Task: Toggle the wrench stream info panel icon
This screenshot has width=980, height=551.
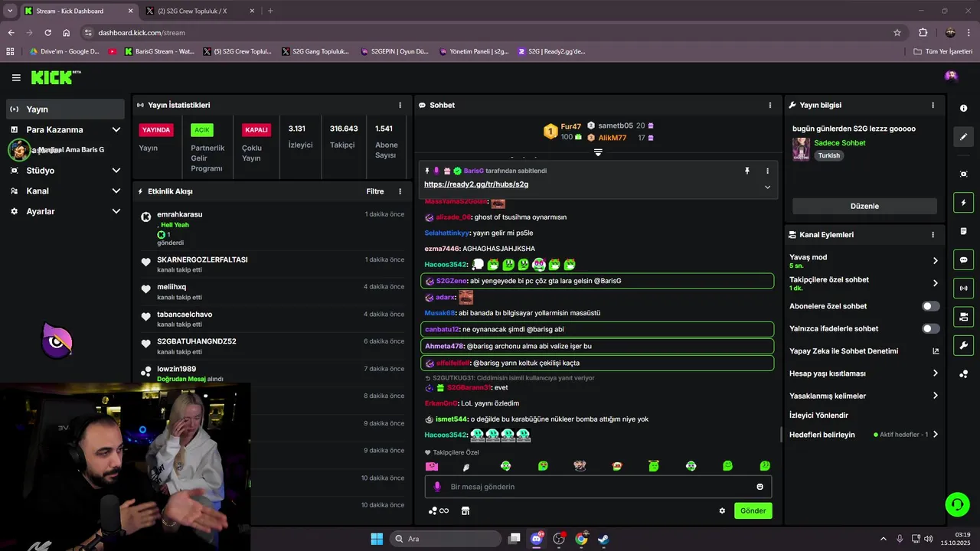Action: (x=963, y=345)
